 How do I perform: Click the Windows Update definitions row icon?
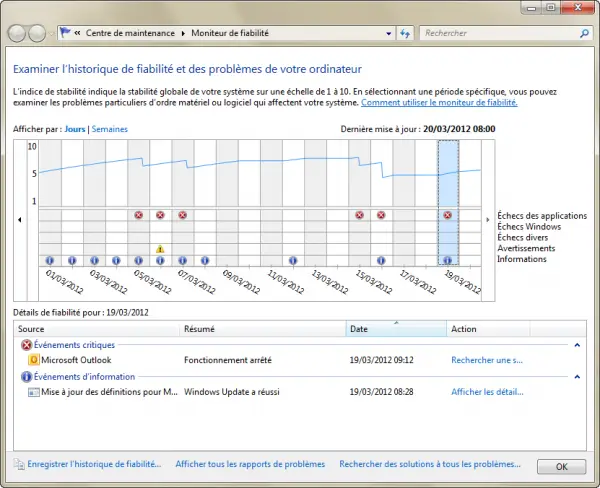click(34, 392)
